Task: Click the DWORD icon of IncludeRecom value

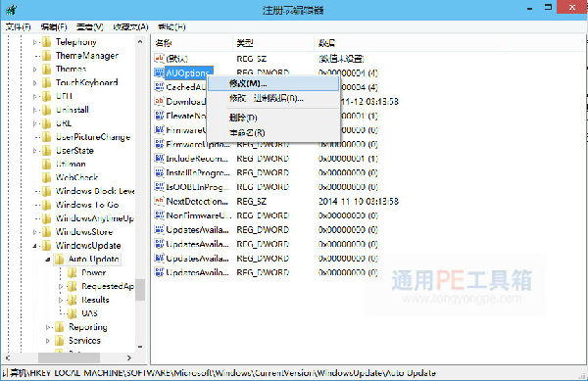Action: (160, 159)
